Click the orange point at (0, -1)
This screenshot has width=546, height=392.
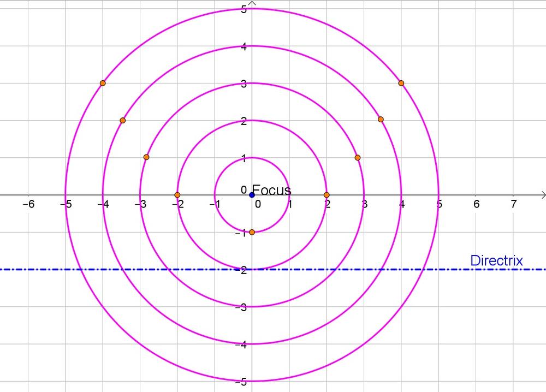(252, 232)
